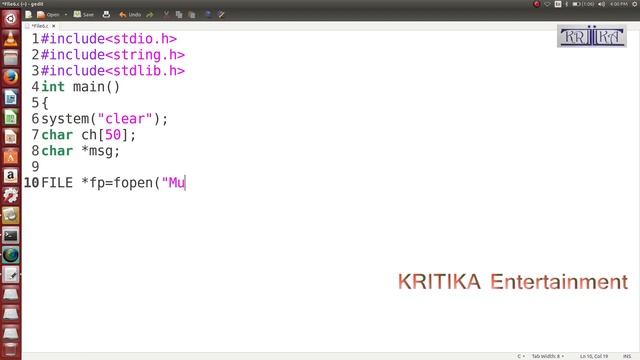Click on #include<stdlib.h> line
Screen dimensions: 640x360
(113, 71)
